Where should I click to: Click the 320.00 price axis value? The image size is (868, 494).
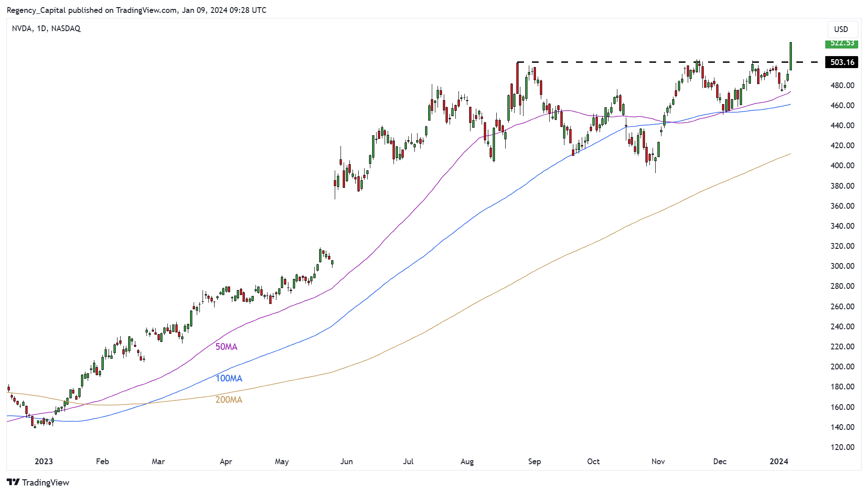(x=842, y=246)
